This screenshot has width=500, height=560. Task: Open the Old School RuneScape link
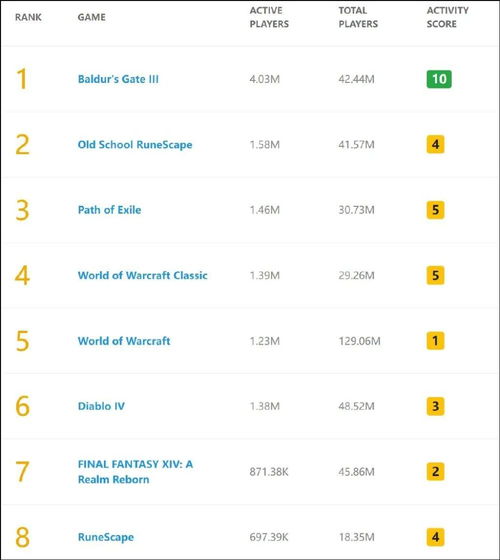[x=135, y=145]
